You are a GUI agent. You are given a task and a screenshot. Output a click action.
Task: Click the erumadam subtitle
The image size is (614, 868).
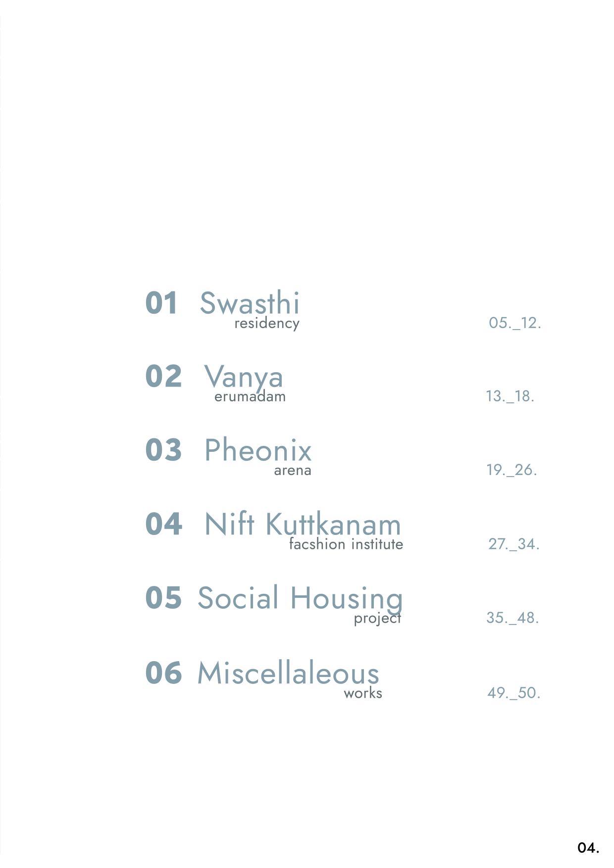(x=250, y=396)
